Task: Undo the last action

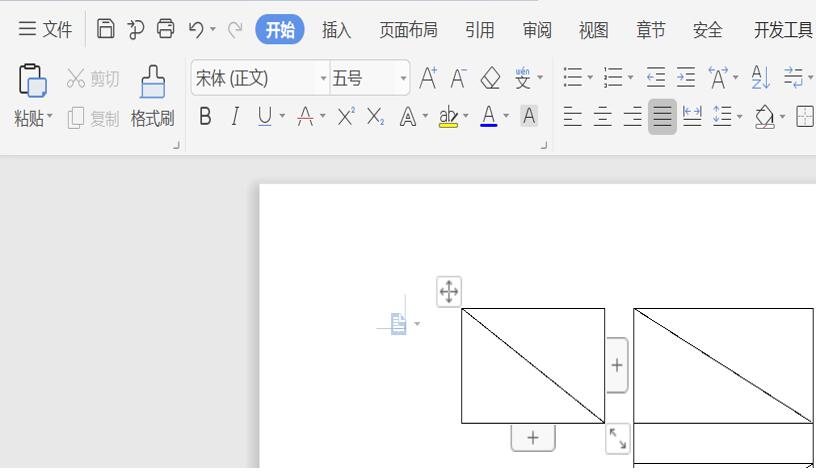Action: 196,29
